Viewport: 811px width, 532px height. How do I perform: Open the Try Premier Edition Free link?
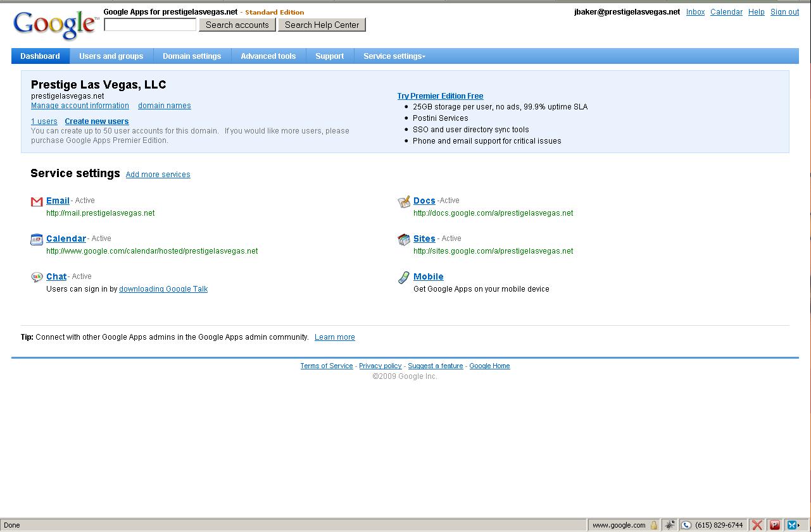coord(440,96)
